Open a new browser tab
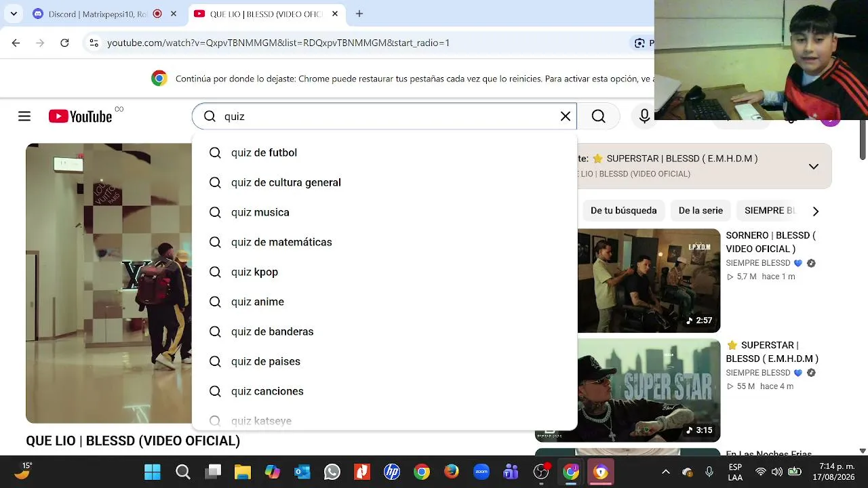This screenshot has height=488, width=868. (x=359, y=14)
